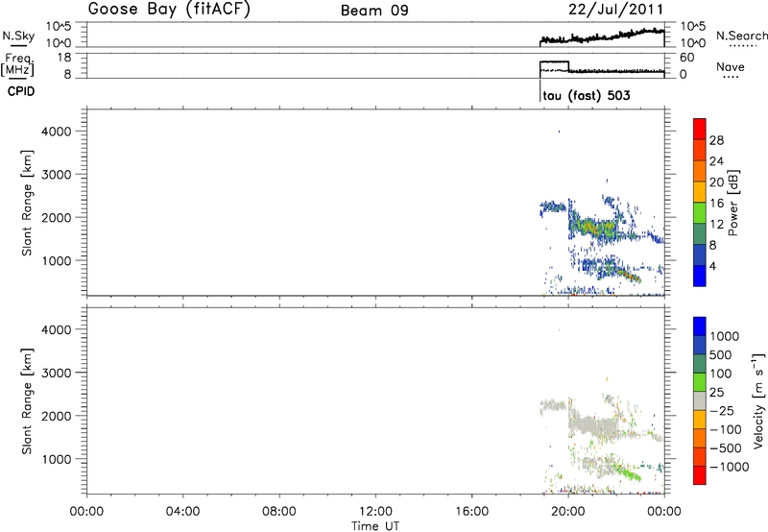Click the "Velocity [m s-1]" colorbar title

pos(758,400)
